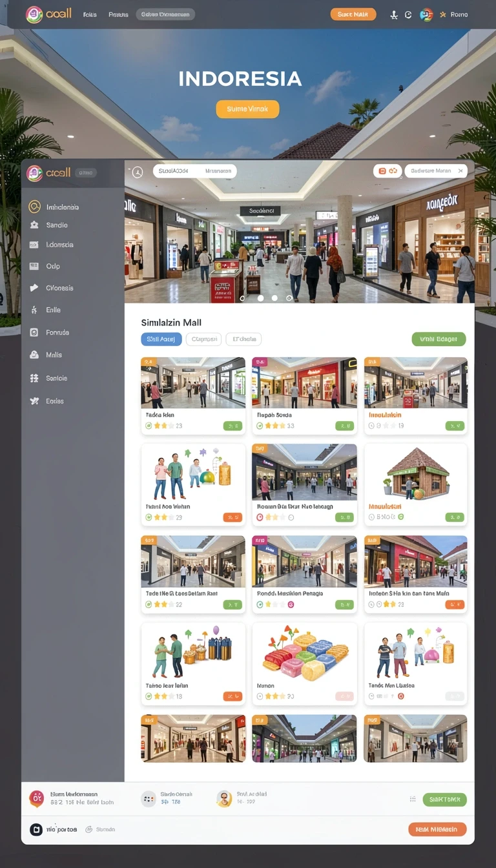496x868 pixels.
Task: Click the bag icon beside Mnlls
Action: 34,355
